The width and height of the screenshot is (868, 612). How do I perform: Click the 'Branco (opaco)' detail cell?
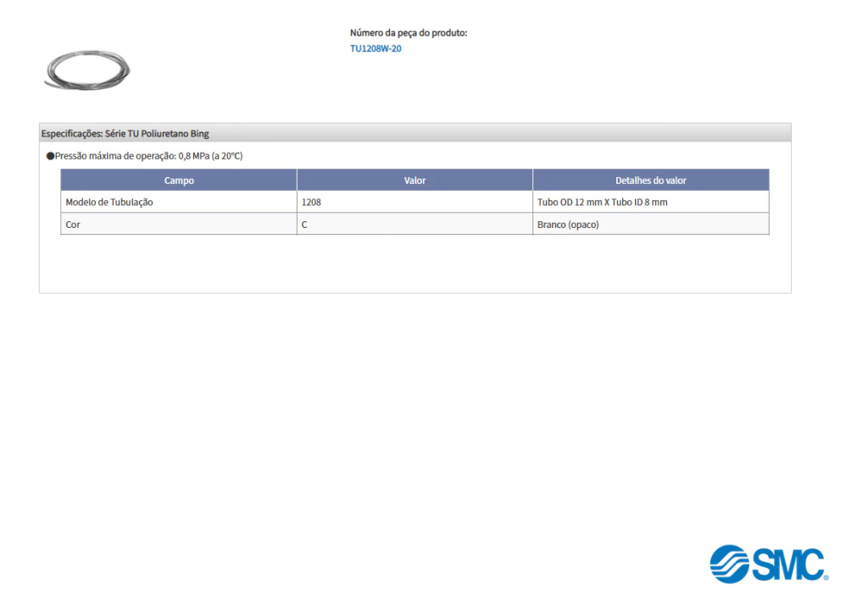[x=568, y=225]
